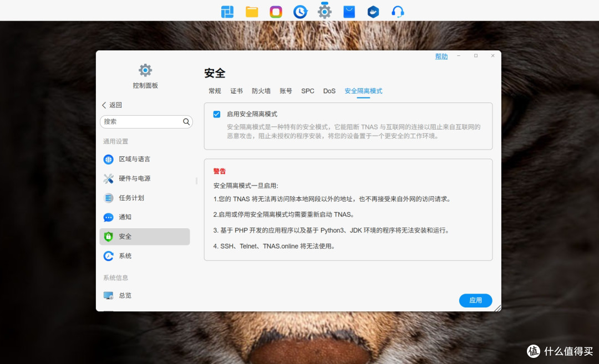Click the tools icon for Hardware & Power
The width and height of the screenshot is (599, 364).
click(x=109, y=178)
